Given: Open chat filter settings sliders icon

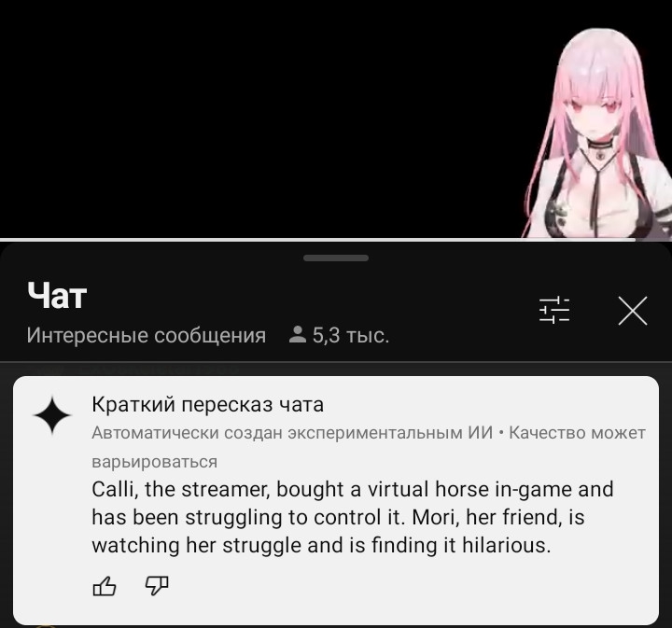Looking at the screenshot, I should point(554,310).
